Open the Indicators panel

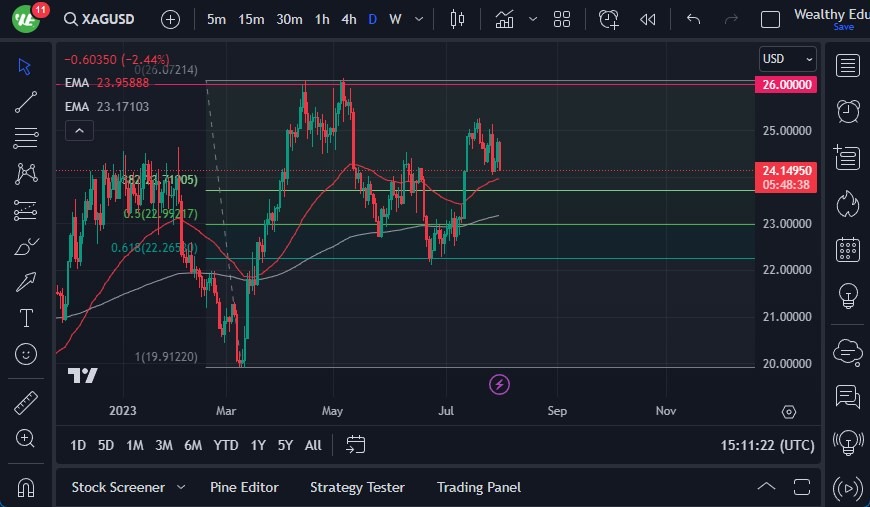[505, 19]
